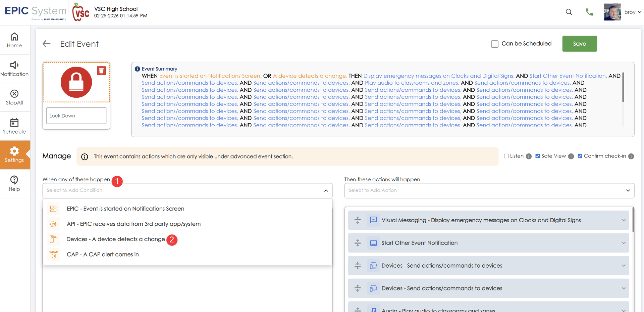
Task: Choose CAP - A CAP alert comes in
Action: [x=103, y=255]
